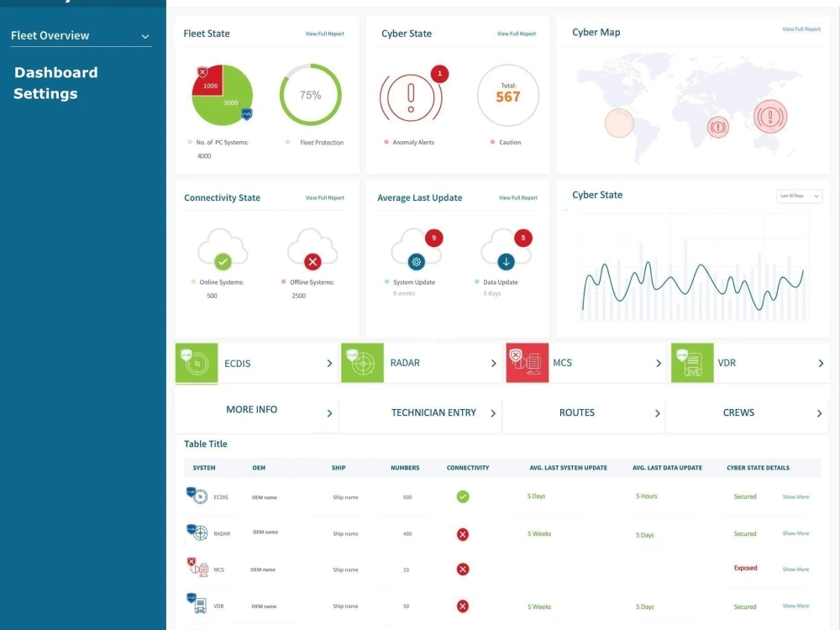Select the ECDIS system icon
This screenshot has width=840, height=630.
(196, 363)
